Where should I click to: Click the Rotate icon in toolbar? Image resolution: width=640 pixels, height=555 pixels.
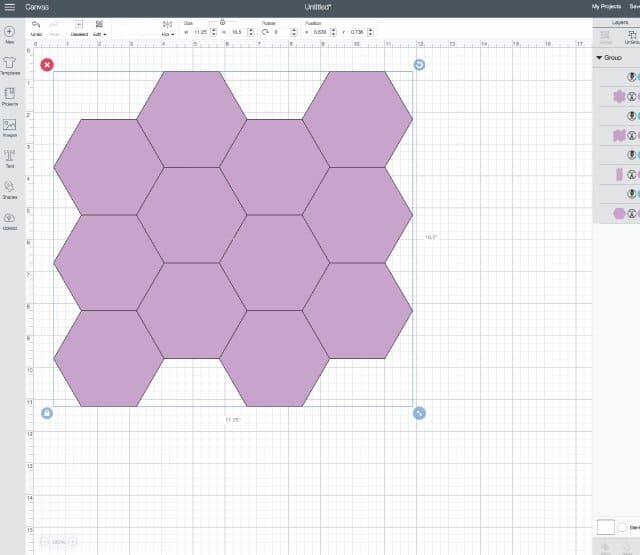tap(265, 32)
